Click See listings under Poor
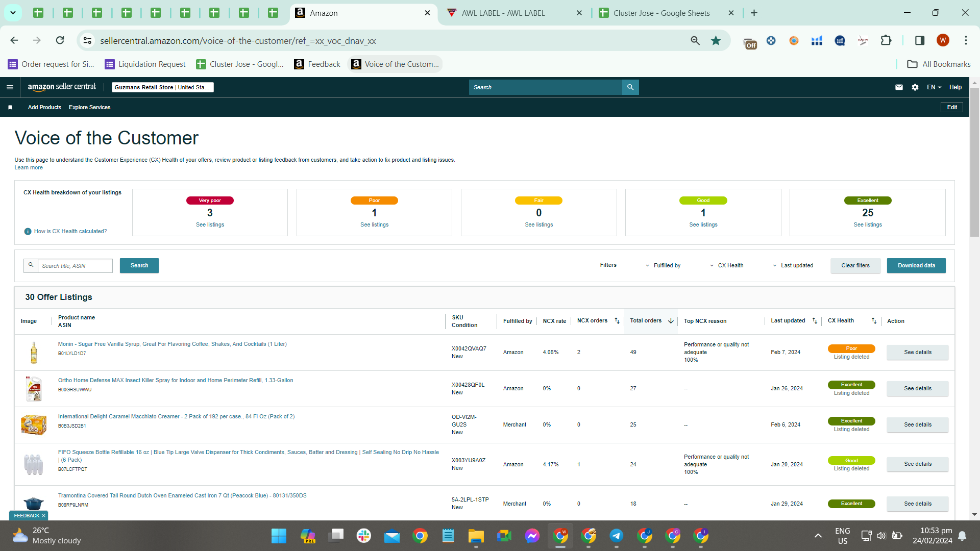This screenshot has height=551, width=980. click(374, 224)
